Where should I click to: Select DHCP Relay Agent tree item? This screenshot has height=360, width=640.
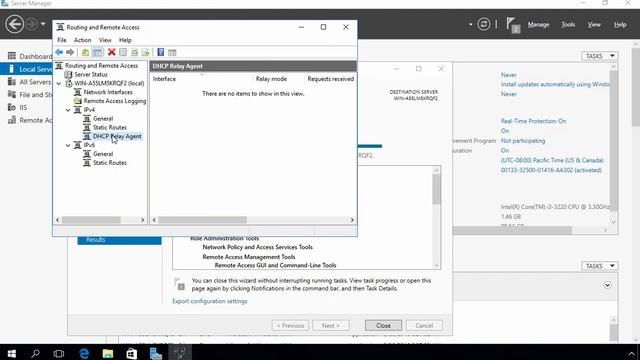point(117,136)
